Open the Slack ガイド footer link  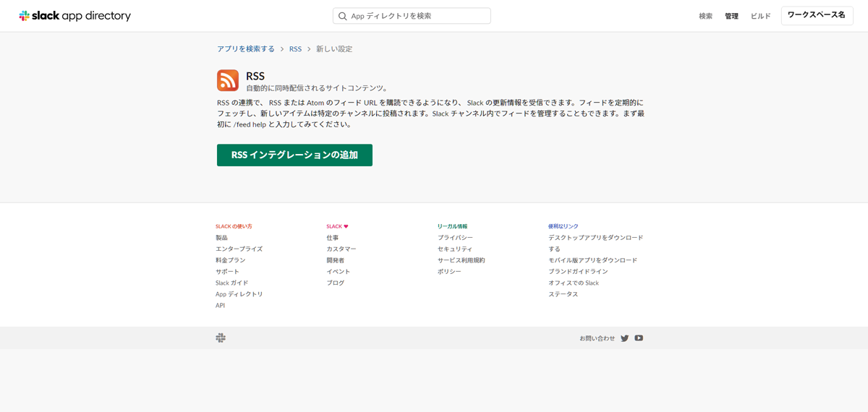click(x=231, y=283)
